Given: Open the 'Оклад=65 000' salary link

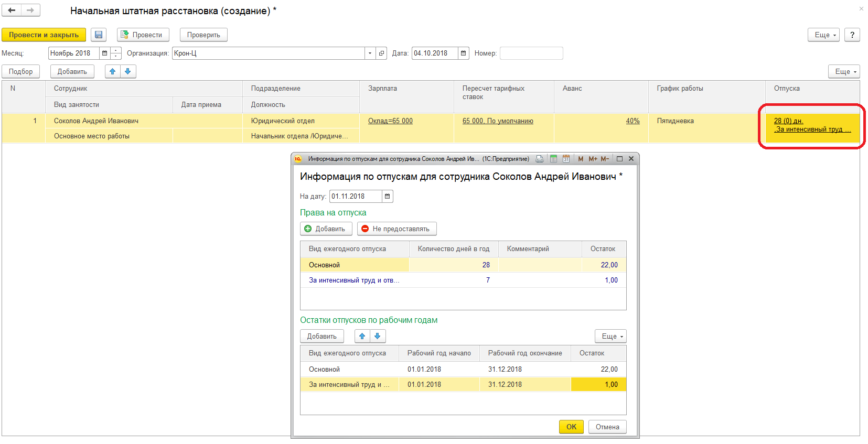Looking at the screenshot, I should (x=390, y=121).
